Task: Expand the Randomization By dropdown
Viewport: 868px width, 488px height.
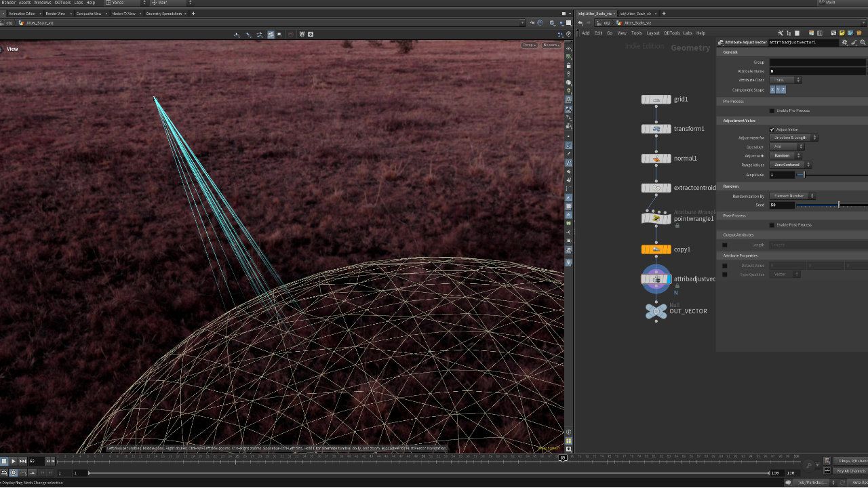Action: [x=792, y=196]
